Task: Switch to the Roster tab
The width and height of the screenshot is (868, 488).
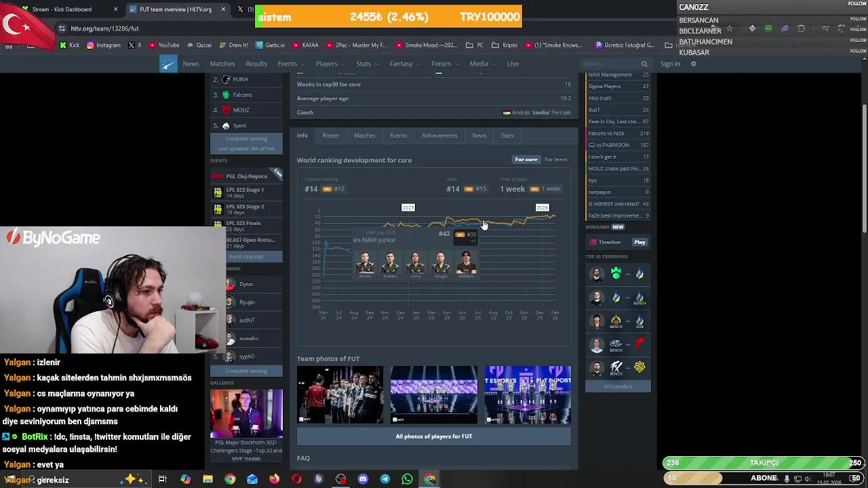Action: click(331, 136)
